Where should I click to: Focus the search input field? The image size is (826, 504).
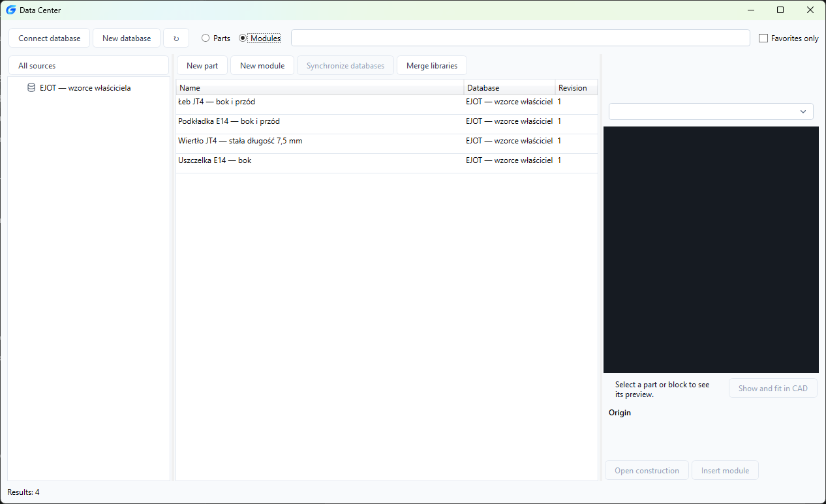(521, 38)
